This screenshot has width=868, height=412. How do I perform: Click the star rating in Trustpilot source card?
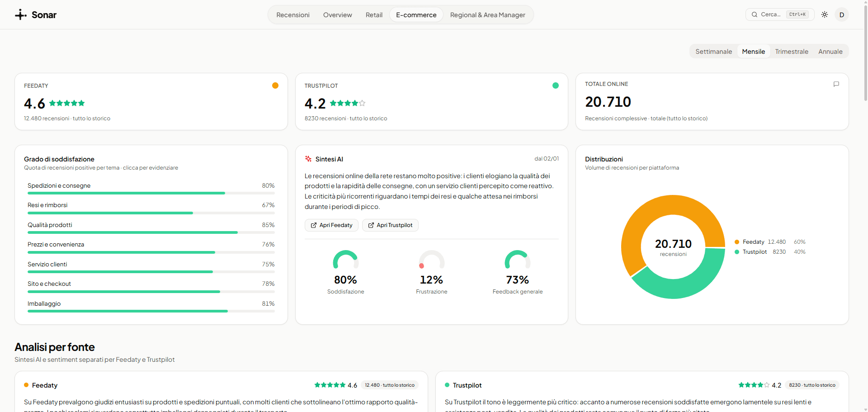tap(754, 385)
